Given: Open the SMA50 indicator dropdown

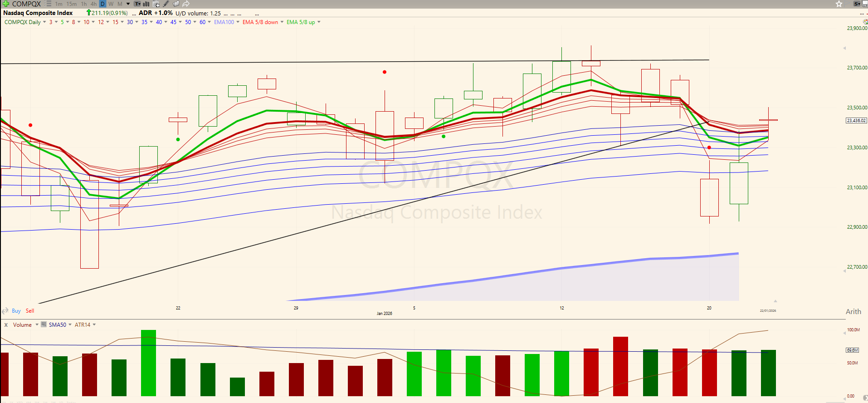Looking at the screenshot, I should (x=70, y=324).
